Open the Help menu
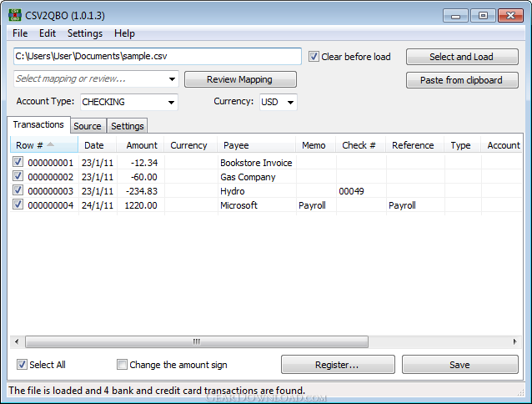 pyautogui.click(x=124, y=33)
